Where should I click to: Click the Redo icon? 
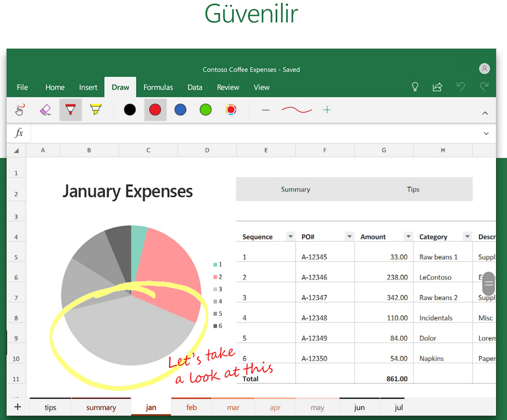point(484,87)
